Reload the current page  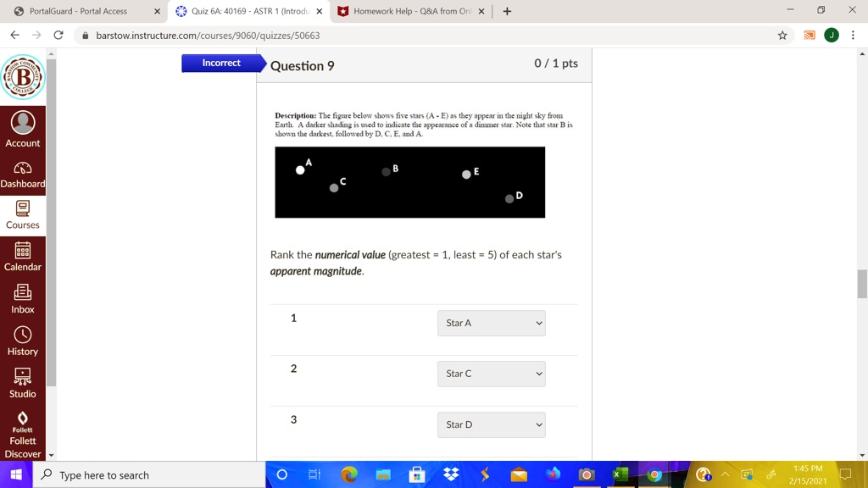click(x=58, y=36)
